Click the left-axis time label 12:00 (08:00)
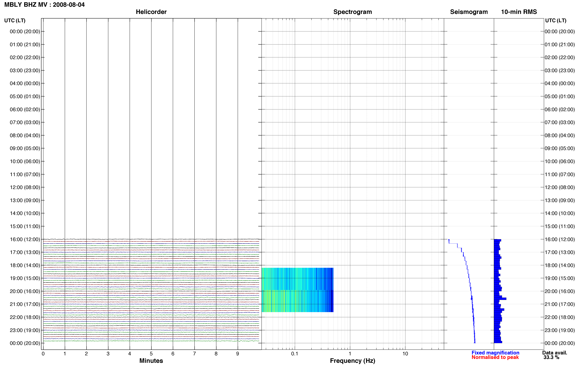Image resolution: width=588 pixels, height=368 pixels. tap(25, 187)
